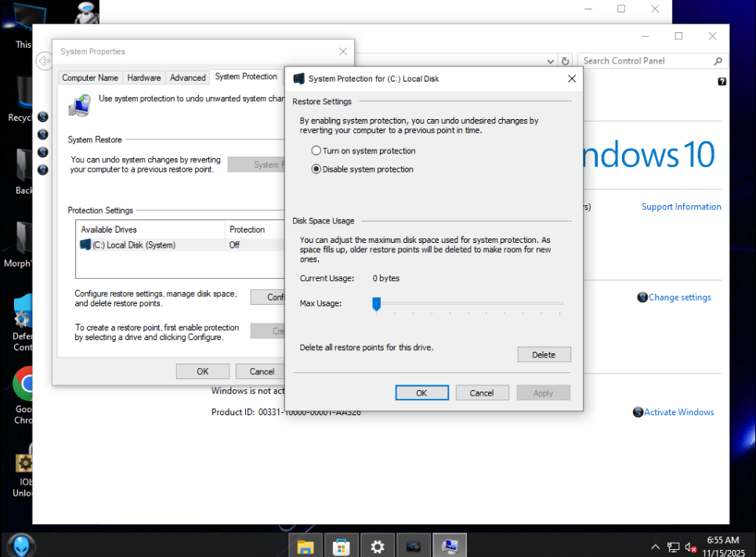
Task: Open Support Information link
Action: (x=682, y=206)
